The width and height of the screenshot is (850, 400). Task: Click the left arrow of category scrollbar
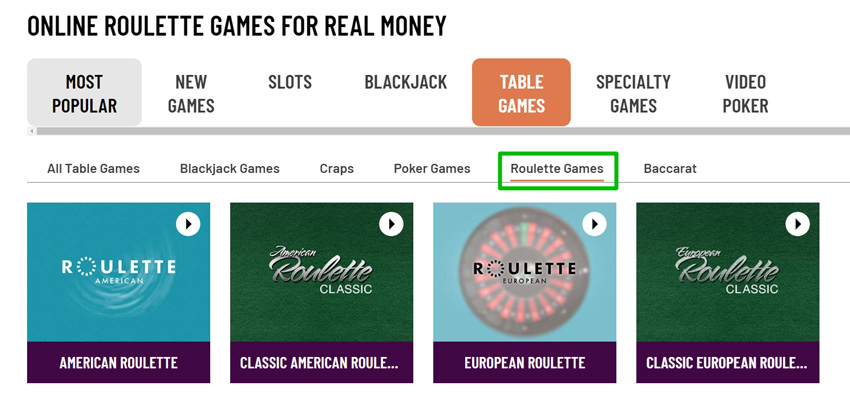click(x=32, y=131)
